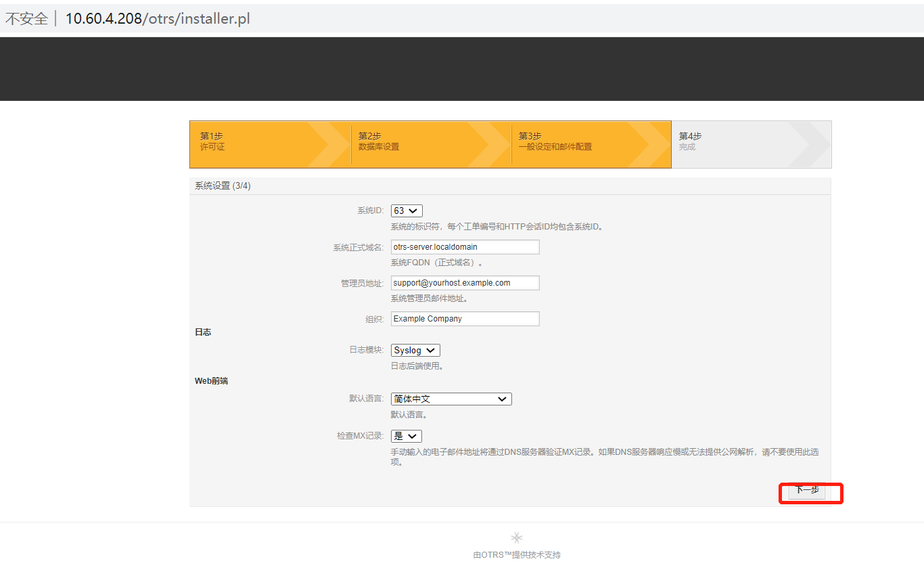Click the browser address bar URL
The image size is (924, 574).
156,18
